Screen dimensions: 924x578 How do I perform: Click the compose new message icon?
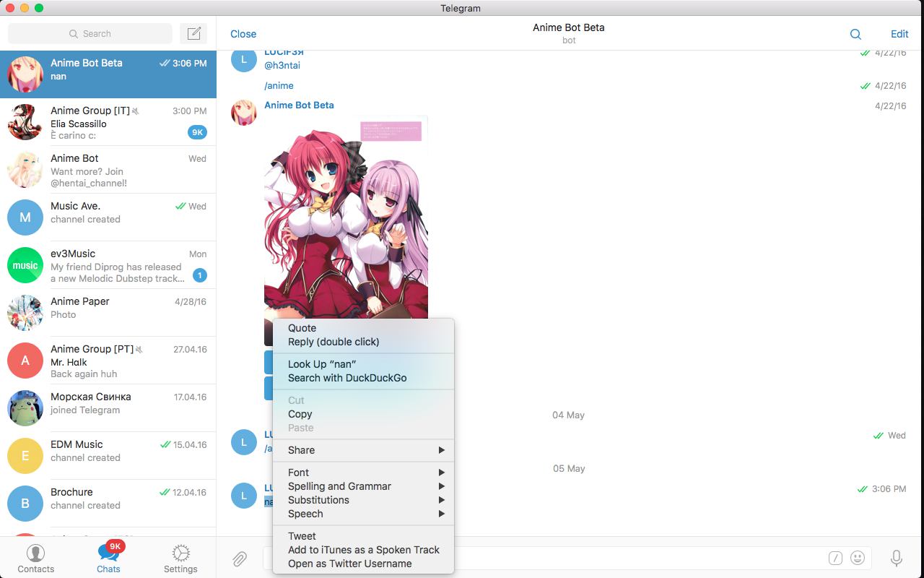point(193,33)
